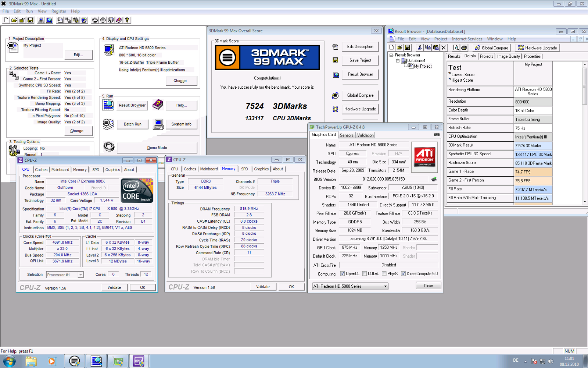Screen dimensions: 588x368
Task: Click the GPU-Z BIOS save chip icon
Action: click(434, 179)
